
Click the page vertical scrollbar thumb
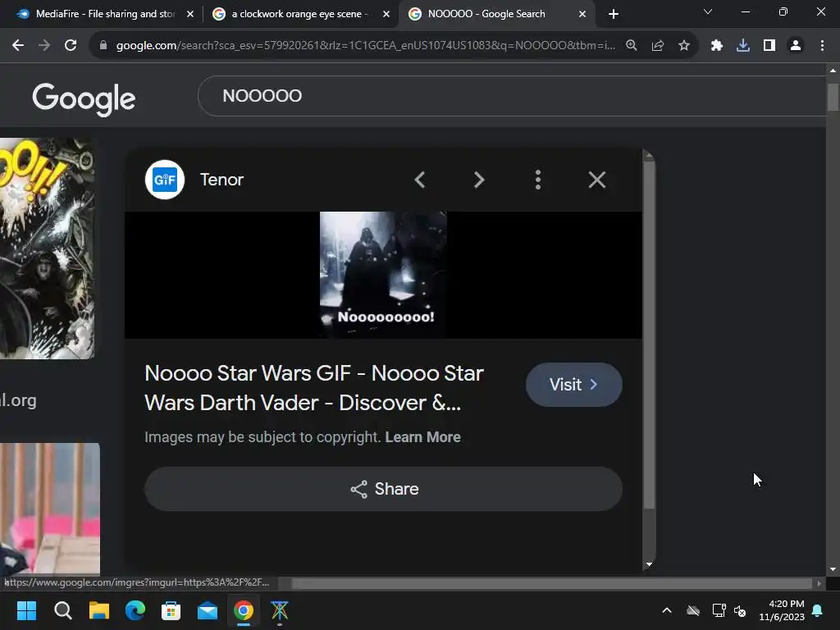(x=833, y=97)
